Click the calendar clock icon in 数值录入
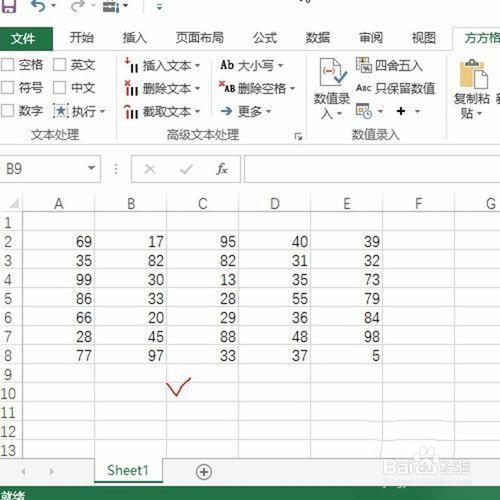 pos(364,111)
